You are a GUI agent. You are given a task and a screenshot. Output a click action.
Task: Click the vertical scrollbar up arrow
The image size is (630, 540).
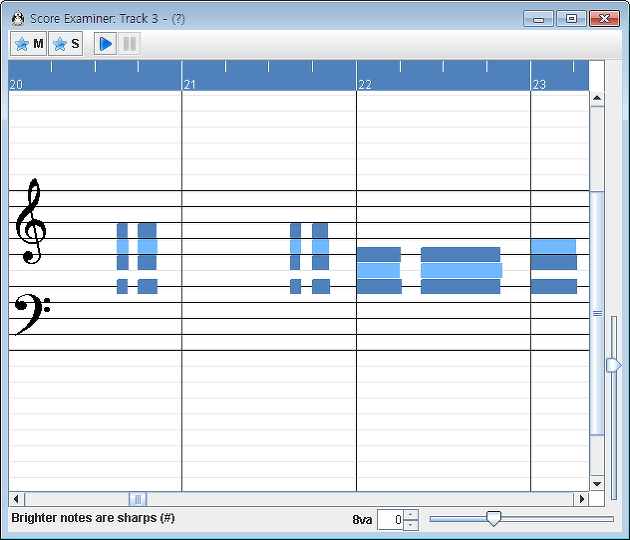tap(597, 98)
